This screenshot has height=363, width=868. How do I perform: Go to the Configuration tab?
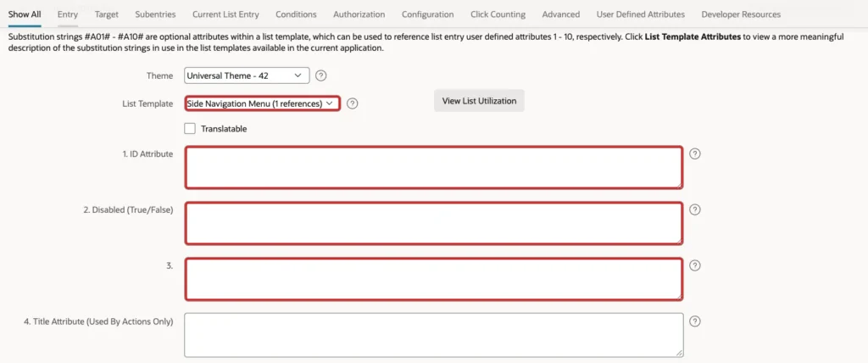[x=428, y=14]
